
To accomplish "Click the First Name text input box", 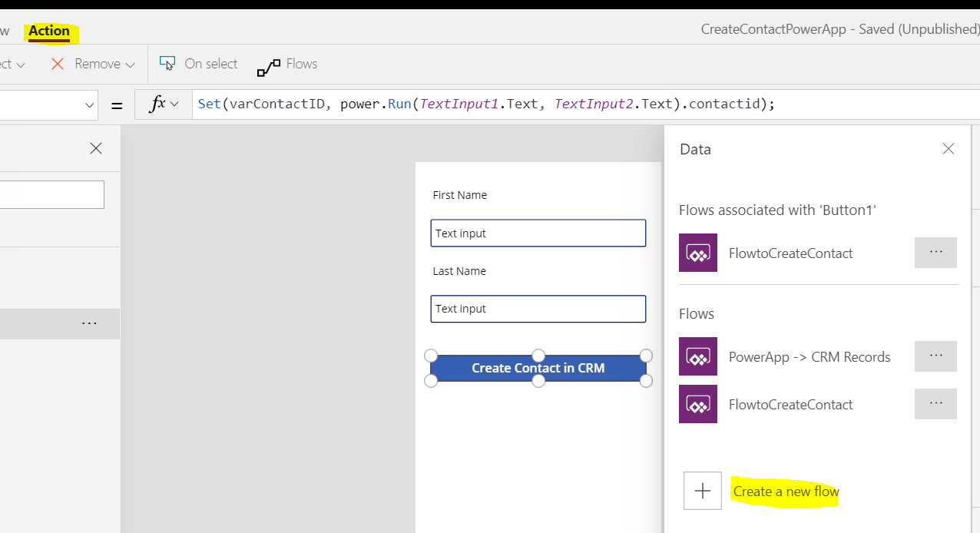I will [538, 233].
